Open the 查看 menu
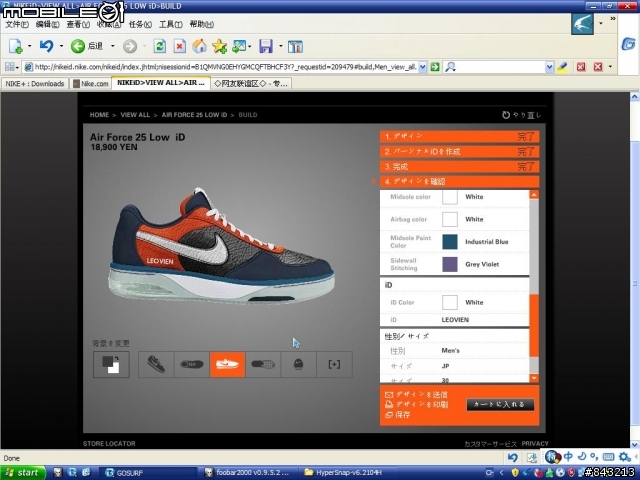 pos(78,24)
